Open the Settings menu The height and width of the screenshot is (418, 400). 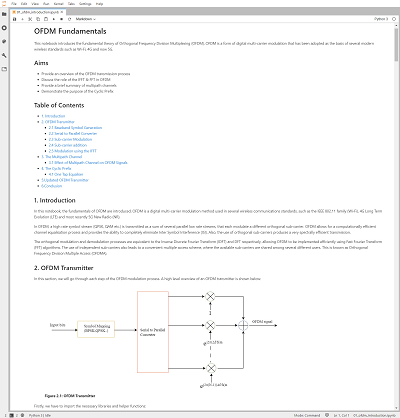85,4
